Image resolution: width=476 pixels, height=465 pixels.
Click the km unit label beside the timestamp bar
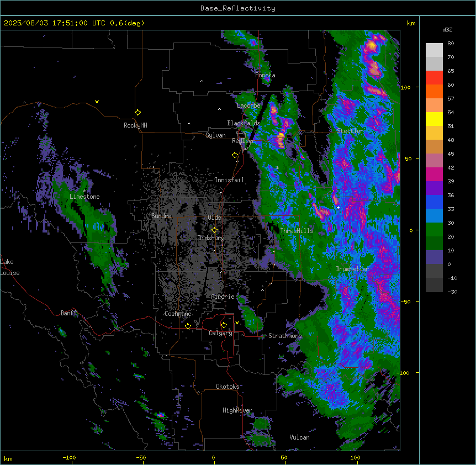[411, 23]
